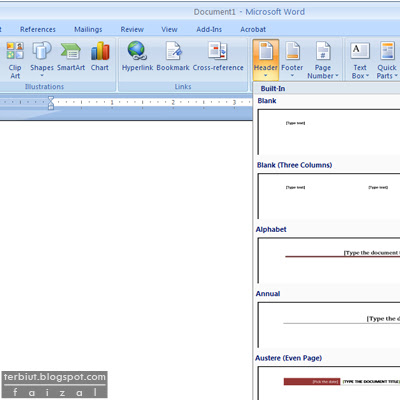
Task: Click the Header button icon
Action: pyautogui.click(x=266, y=51)
